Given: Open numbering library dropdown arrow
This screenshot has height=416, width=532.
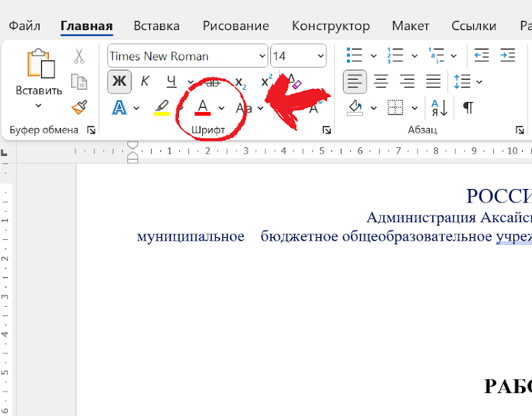Looking at the screenshot, I should point(414,56).
